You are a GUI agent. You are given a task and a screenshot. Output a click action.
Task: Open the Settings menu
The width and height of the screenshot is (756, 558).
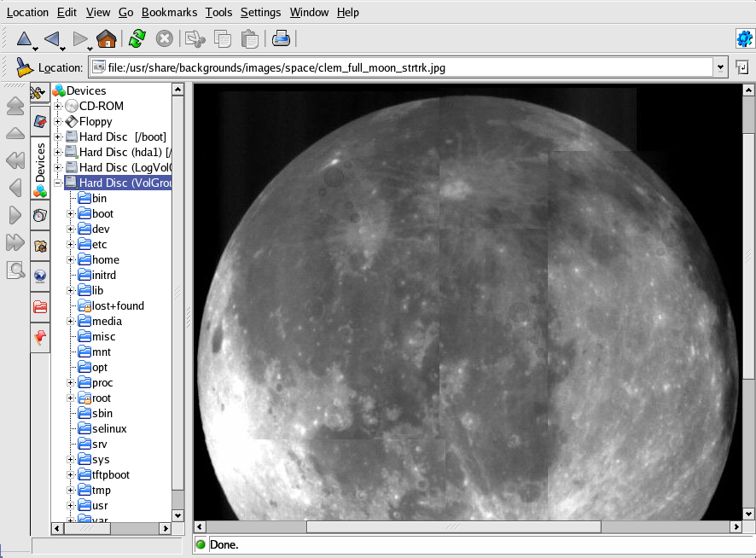click(260, 13)
